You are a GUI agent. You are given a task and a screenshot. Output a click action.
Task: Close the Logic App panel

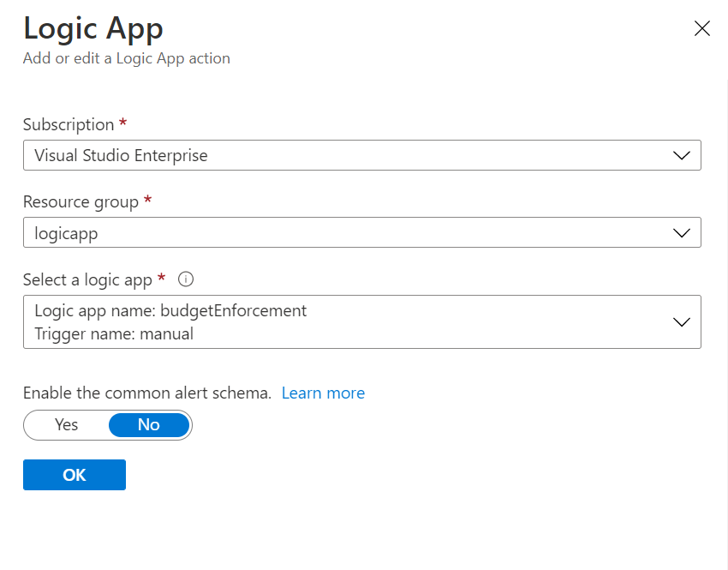(x=702, y=28)
